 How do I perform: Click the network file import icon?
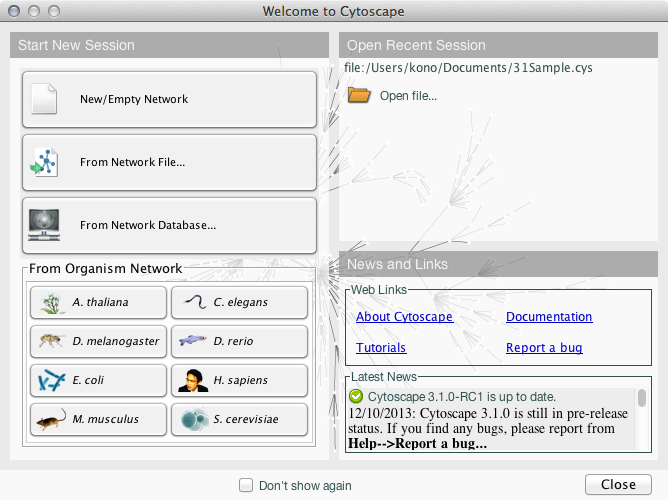[45, 162]
